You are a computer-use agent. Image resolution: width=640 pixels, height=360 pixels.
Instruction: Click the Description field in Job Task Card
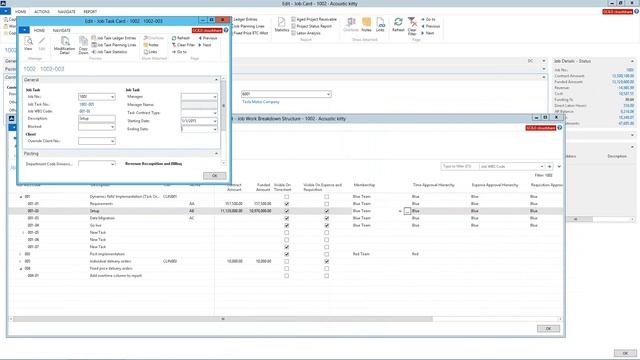click(x=97, y=119)
